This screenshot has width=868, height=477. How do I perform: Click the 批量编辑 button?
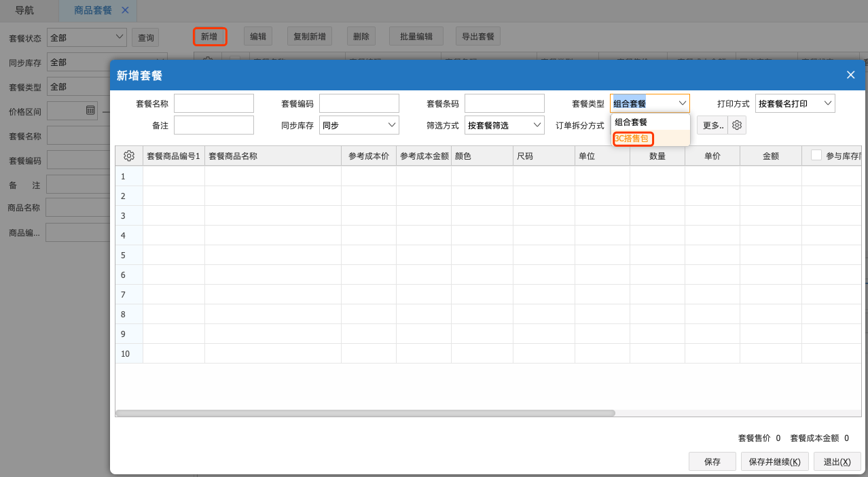pyautogui.click(x=416, y=37)
